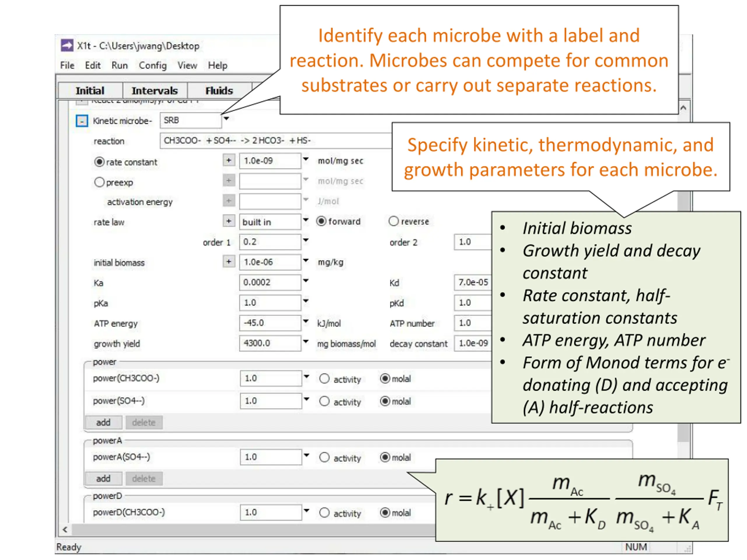The width and height of the screenshot is (747, 560).
Task: Open power(SO4--) value dropdown arrow
Action: (306, 399)
